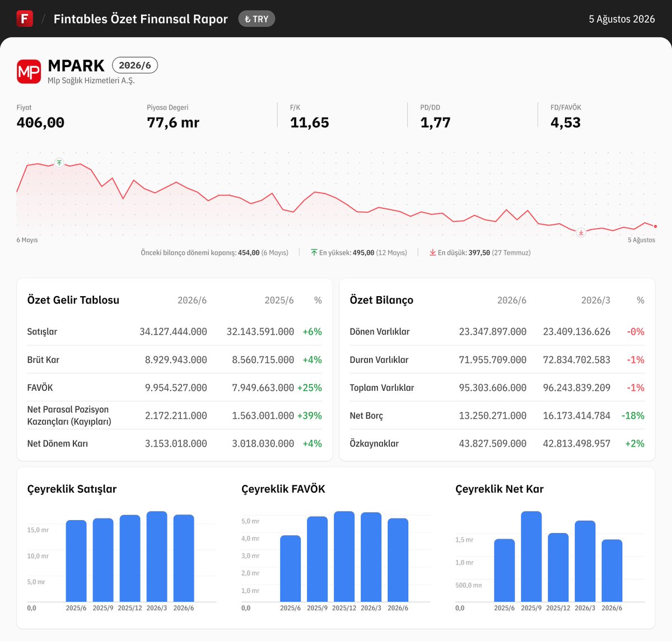Click Net Dönem Karı value 3.153.018.000

pos(176,443)
